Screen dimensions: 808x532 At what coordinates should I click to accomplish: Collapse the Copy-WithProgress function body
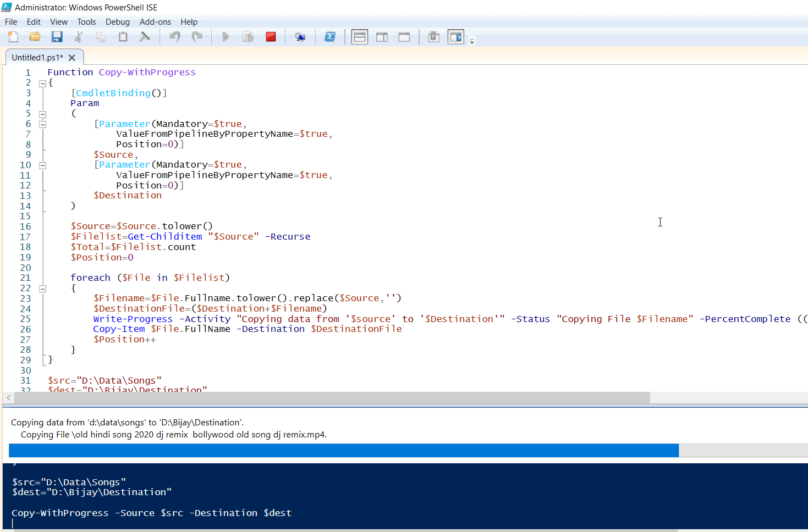(43, 82)
